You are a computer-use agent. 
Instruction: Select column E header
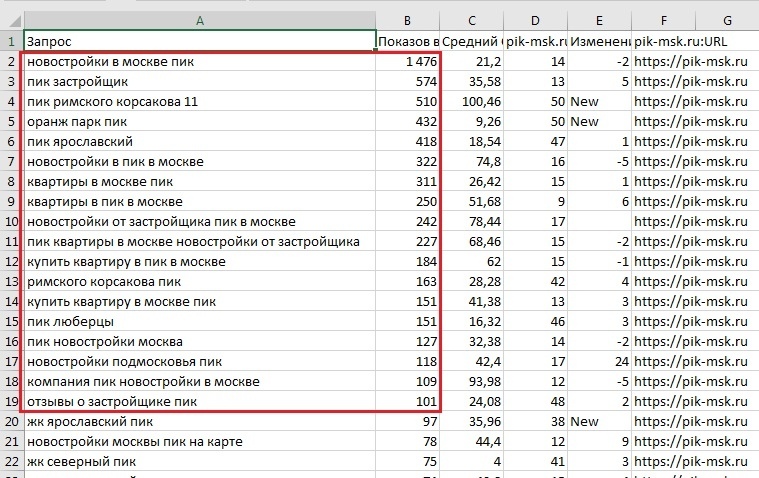599,21
